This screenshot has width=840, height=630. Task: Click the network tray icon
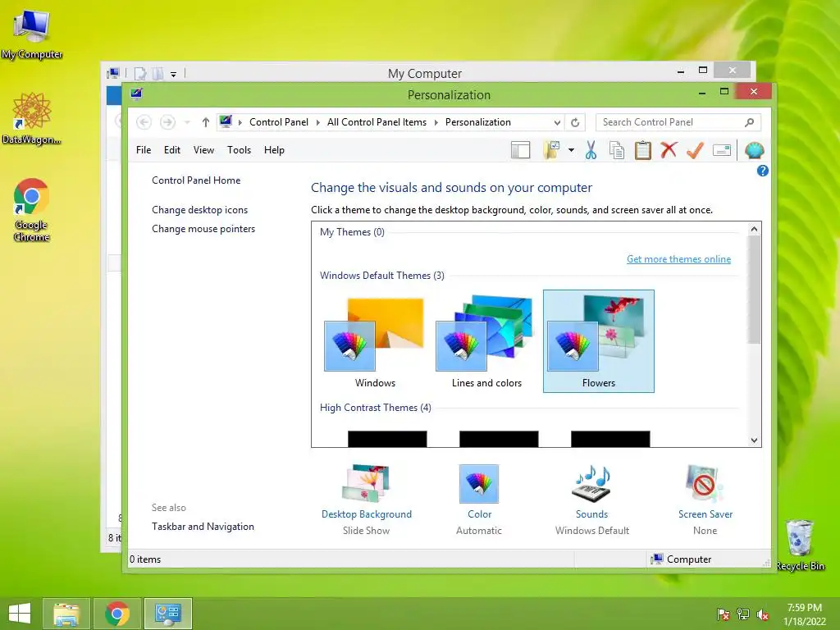pos(743,614)
